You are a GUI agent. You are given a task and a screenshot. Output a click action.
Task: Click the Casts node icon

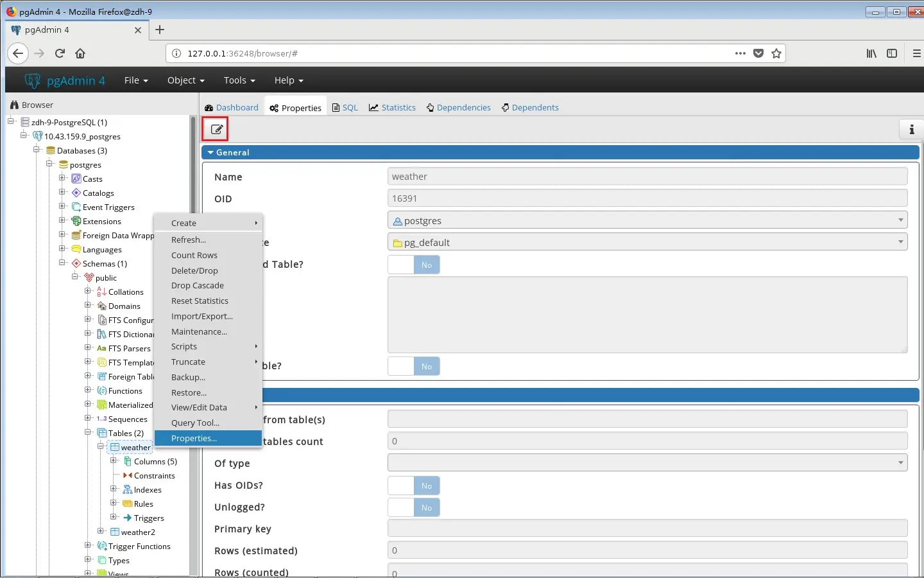pos(76,179)
